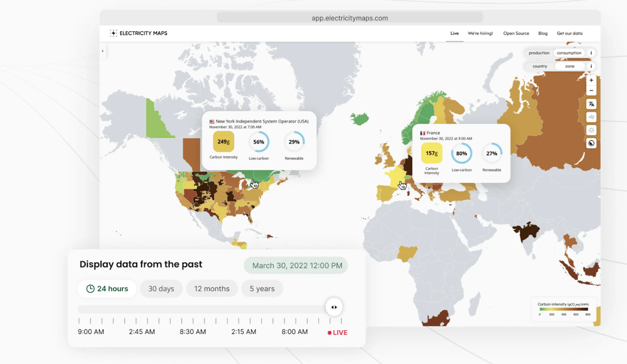
Task: Click the 29% renewable gauge
Action: tap(294, 142)
